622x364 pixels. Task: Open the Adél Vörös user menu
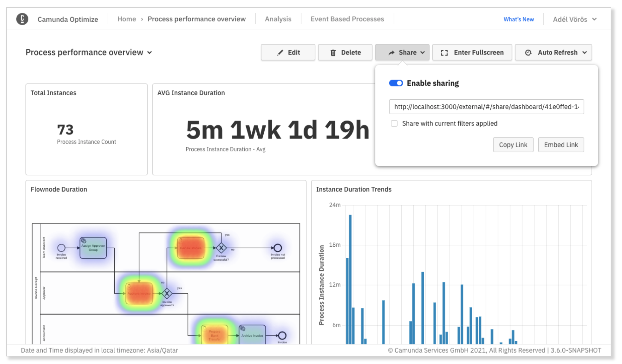575,19
